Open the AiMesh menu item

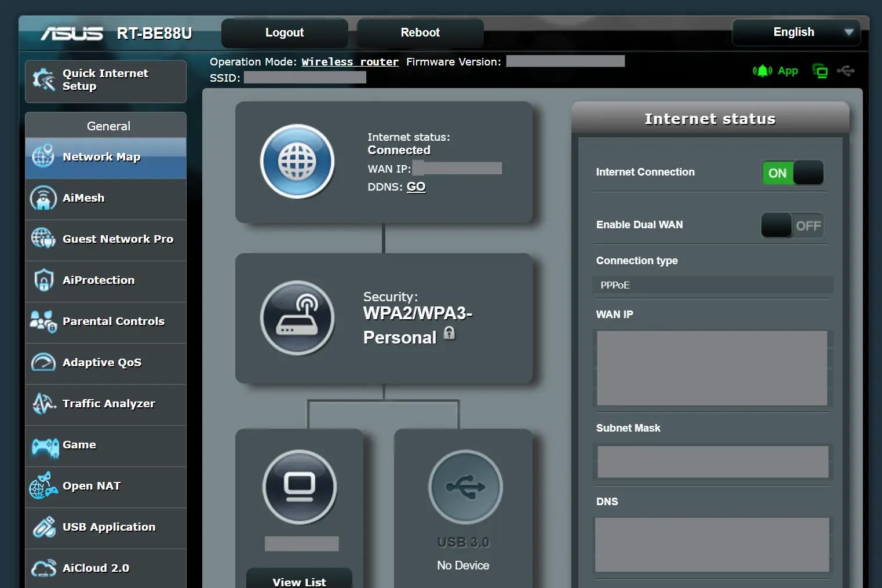click(x=106, y=199)
